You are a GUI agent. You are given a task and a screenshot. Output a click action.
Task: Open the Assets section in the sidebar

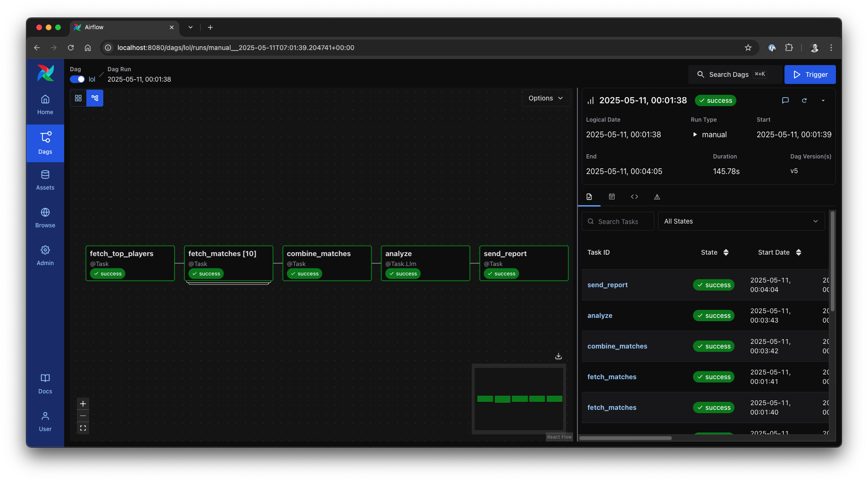45,180
